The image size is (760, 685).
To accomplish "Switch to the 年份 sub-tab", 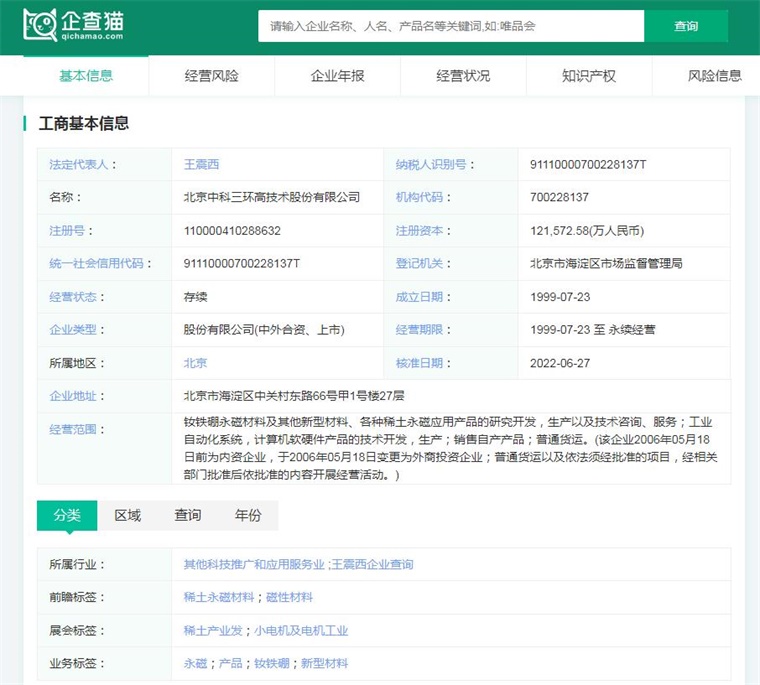I will coord(248,515).
